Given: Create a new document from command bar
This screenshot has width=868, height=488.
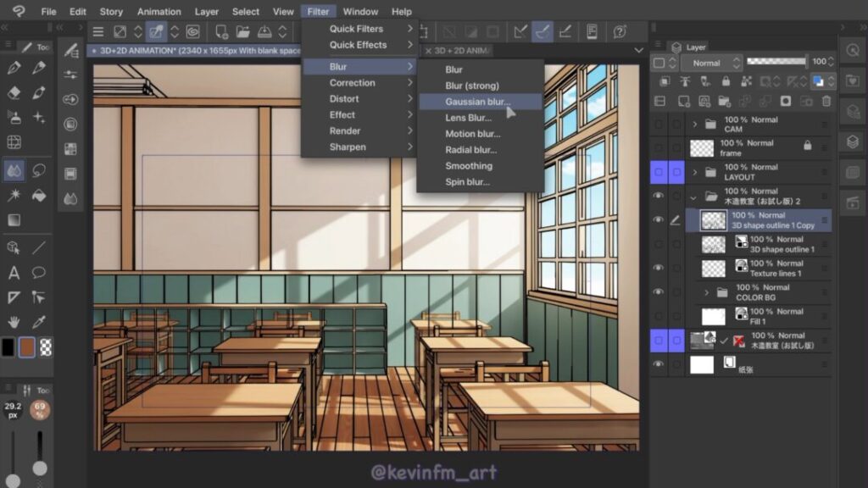Looking at the screenshot, I should tap(221, 31).
